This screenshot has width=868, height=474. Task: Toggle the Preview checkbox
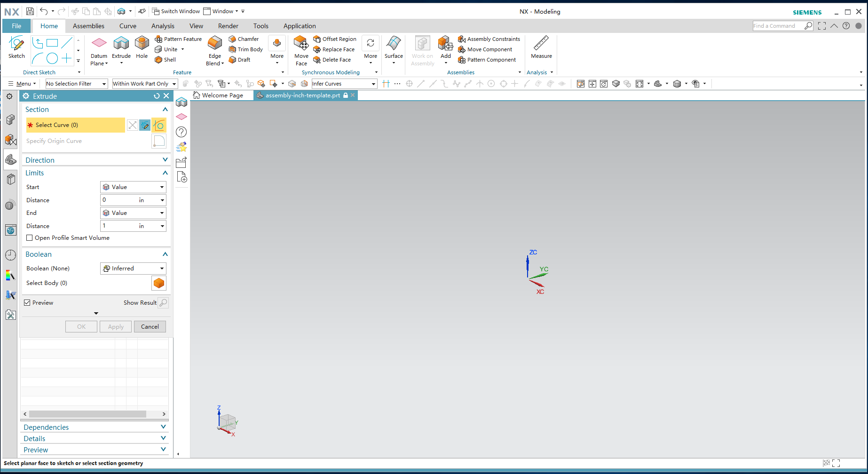[27, 303]
